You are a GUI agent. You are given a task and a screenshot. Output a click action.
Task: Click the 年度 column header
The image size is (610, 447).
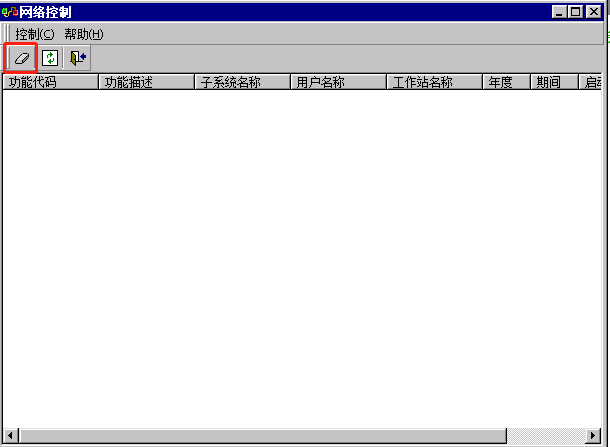[507, 82]
